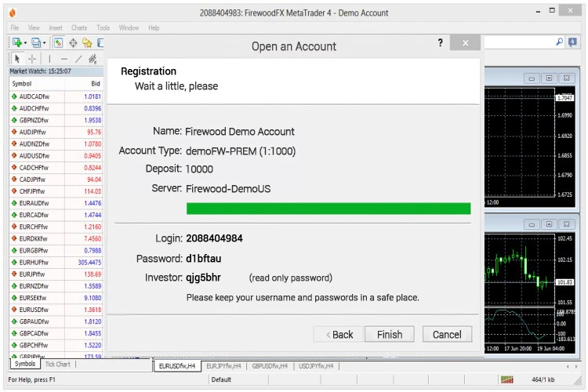Open the Window menu

[129, 27]
